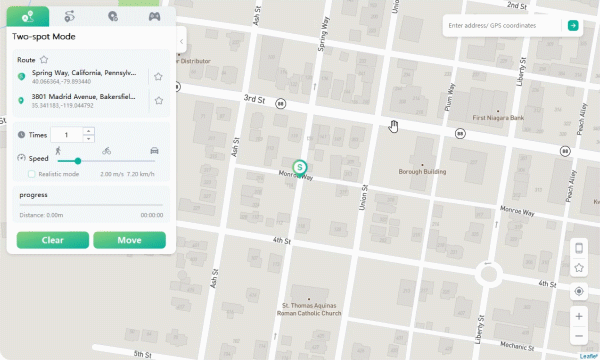Collapse the side panel chevron

tap(181, 41)
